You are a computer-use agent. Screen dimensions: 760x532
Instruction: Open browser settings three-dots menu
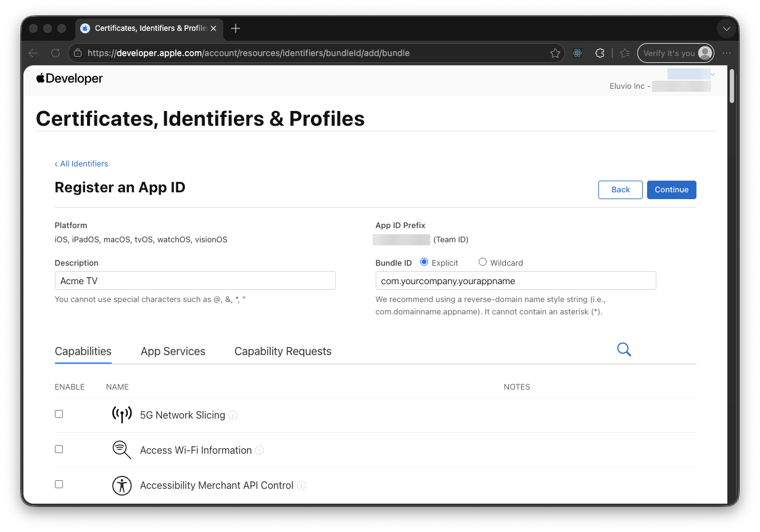pos(727,53)
